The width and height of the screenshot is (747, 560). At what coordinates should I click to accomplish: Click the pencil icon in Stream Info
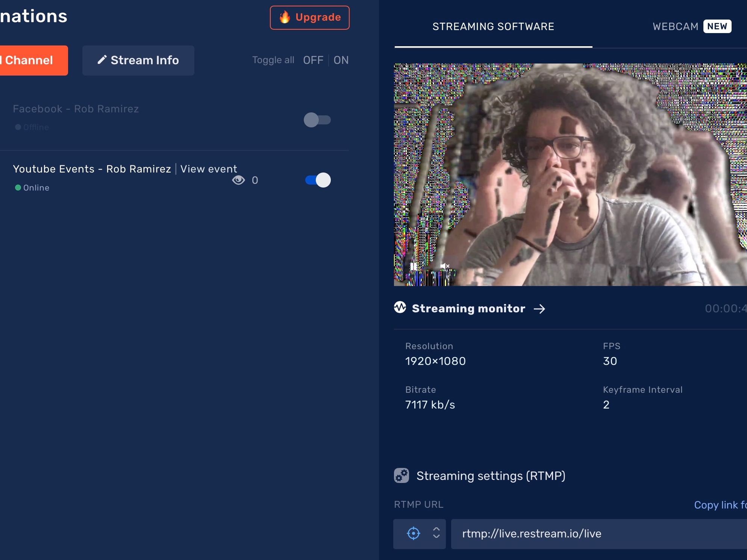click(x=102, y=60)
